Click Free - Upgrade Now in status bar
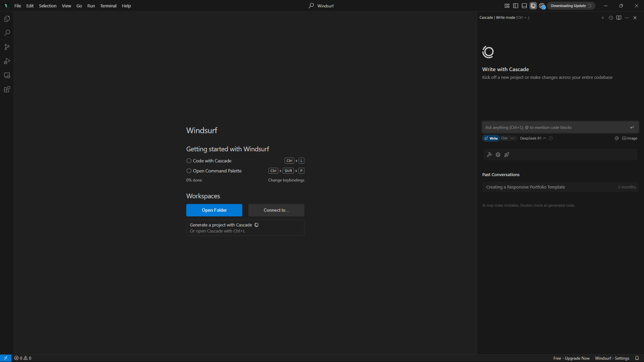The image size is (644, 362). 572,358
